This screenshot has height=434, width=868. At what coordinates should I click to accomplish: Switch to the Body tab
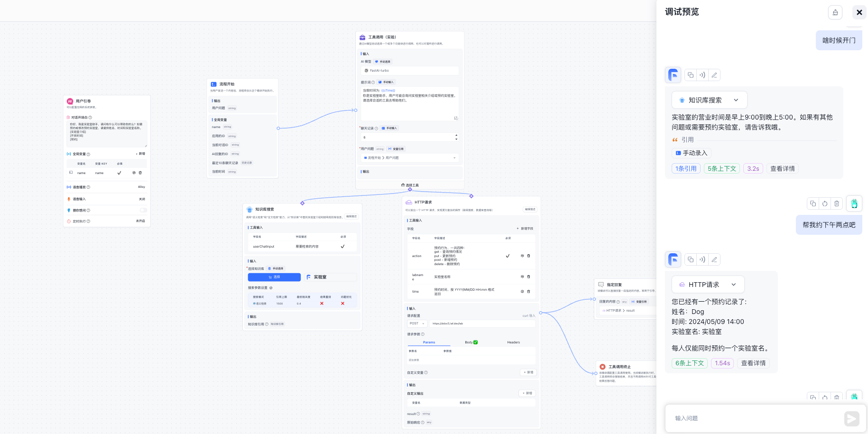click(x=471, y=342)
